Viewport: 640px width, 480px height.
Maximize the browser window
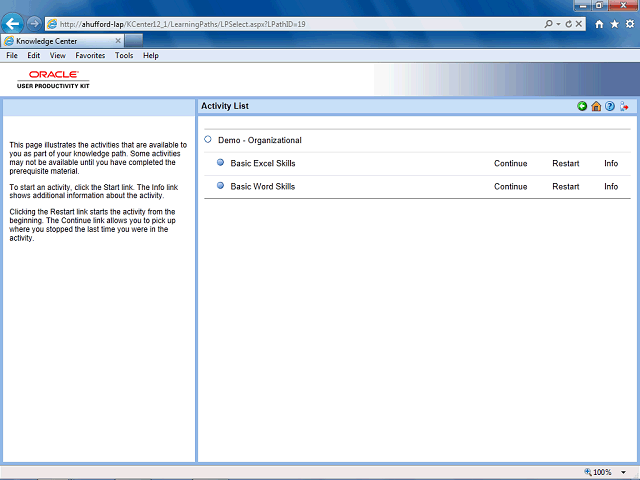pyautogui.click(x=600, y=5)
